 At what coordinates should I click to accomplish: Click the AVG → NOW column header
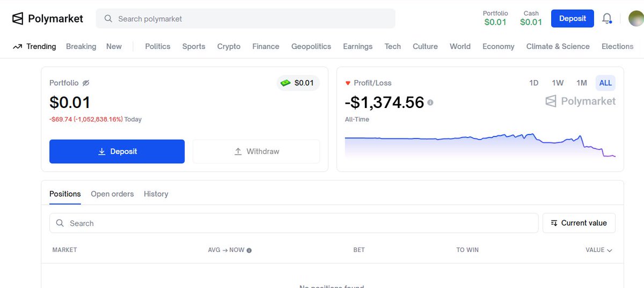[226, 250]
